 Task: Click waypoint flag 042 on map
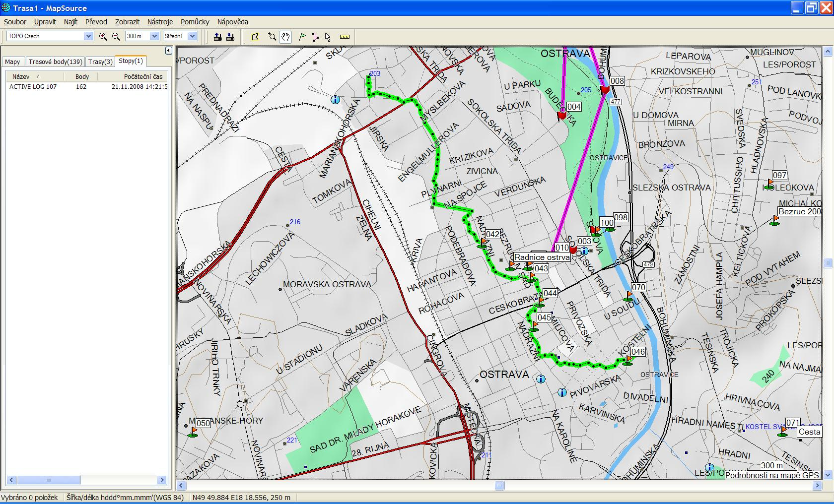click(483, 243)
